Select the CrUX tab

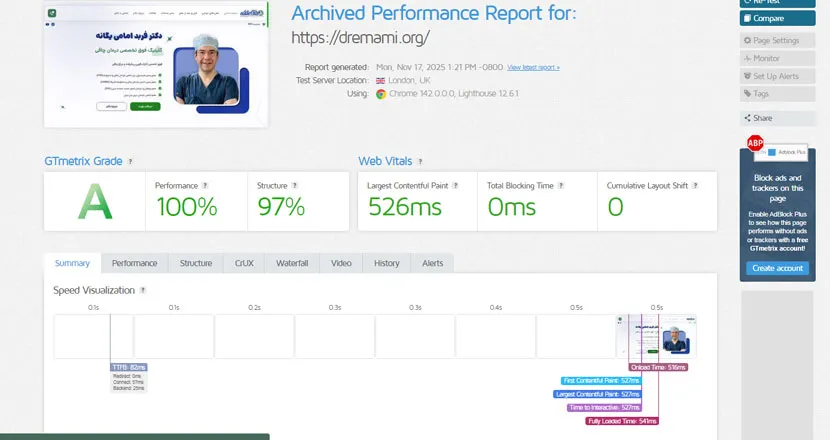(x=243, y=263)
